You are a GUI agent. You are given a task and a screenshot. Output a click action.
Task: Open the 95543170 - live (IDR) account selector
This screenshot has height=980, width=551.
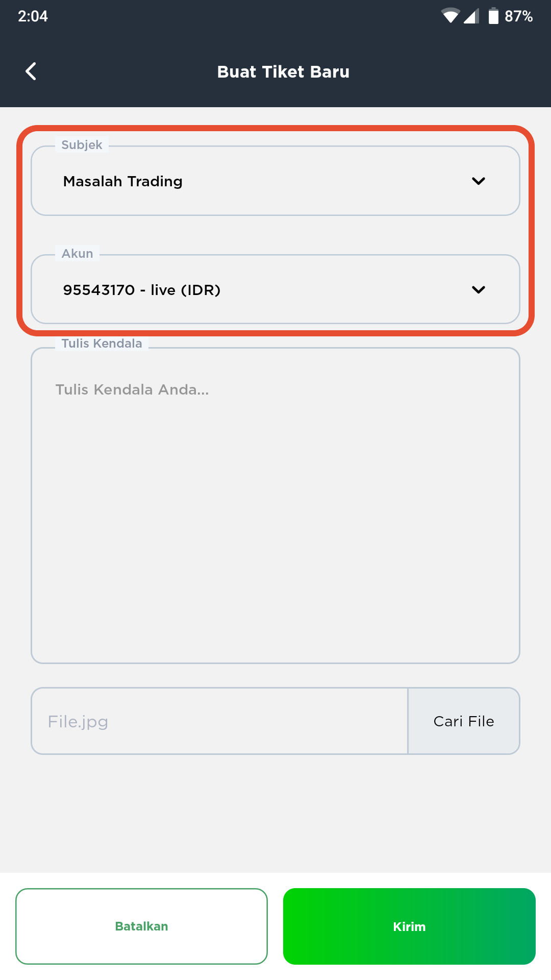coord(275,289)
